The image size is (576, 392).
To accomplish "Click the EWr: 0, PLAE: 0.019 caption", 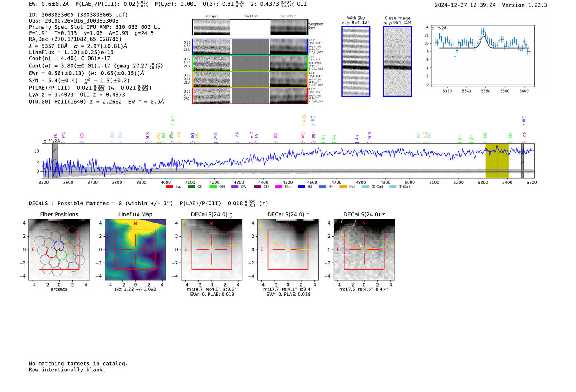I will [x=212, y=295].
